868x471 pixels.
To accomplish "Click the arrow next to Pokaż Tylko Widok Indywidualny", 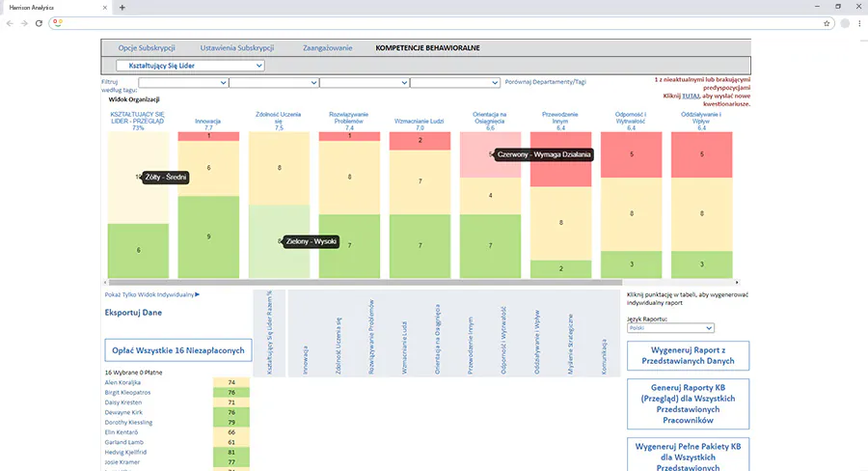I will pos(197,294).
